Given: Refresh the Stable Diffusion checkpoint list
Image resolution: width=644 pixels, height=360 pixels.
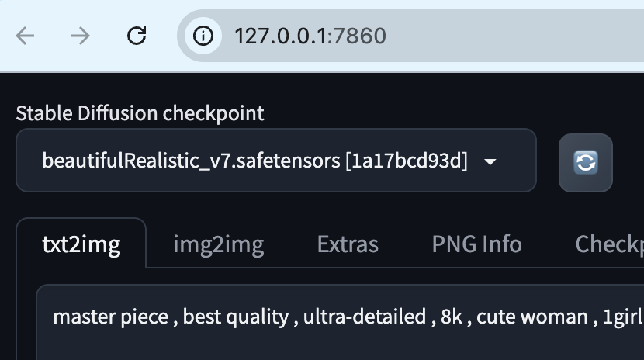Looking at the screenshot, I should 586,163.
